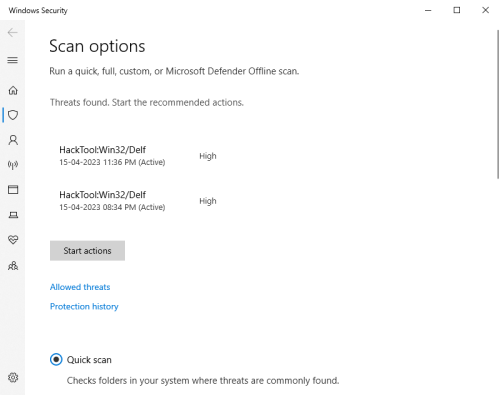The height and width of the screenshot is (395, 500).
Task: Click the Start actions button
Action: 87,251
